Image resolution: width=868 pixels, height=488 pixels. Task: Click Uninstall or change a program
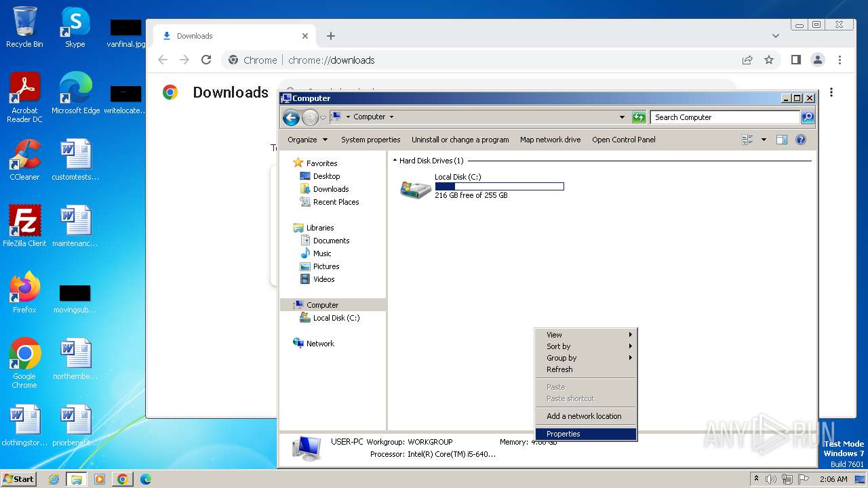click(x=460, y=140)
